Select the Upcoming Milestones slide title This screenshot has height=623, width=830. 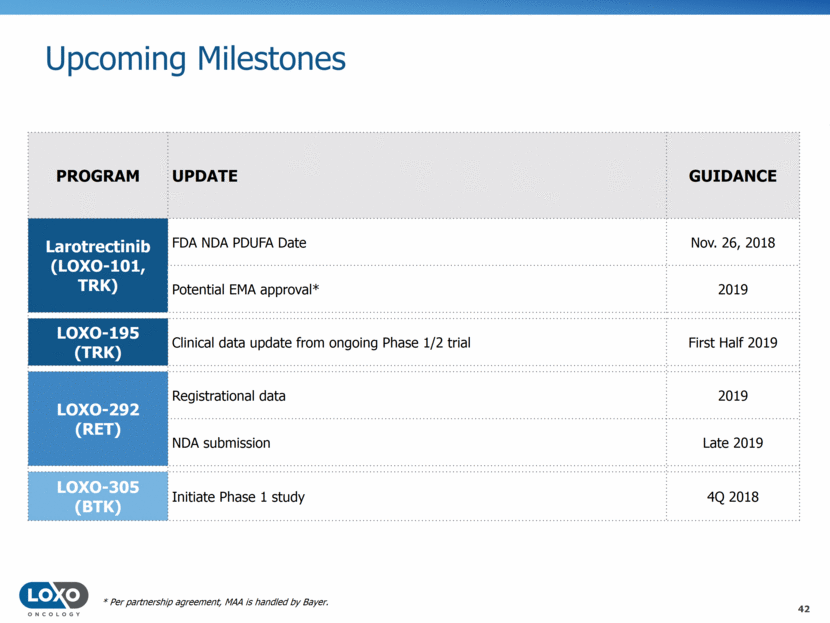pos(196,58)
